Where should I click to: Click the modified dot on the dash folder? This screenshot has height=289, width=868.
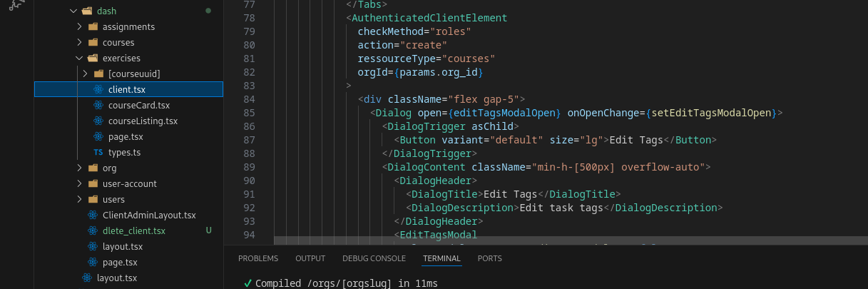click(208, 11)
